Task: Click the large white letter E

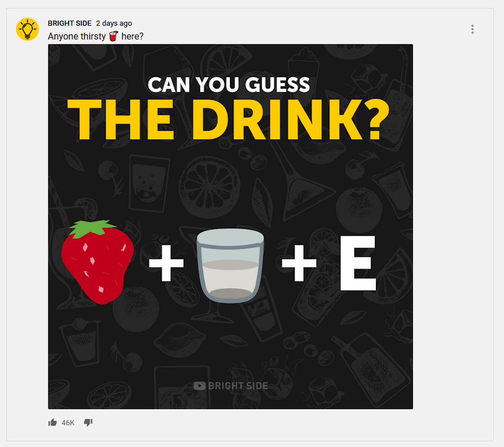Action: (358, 263)
